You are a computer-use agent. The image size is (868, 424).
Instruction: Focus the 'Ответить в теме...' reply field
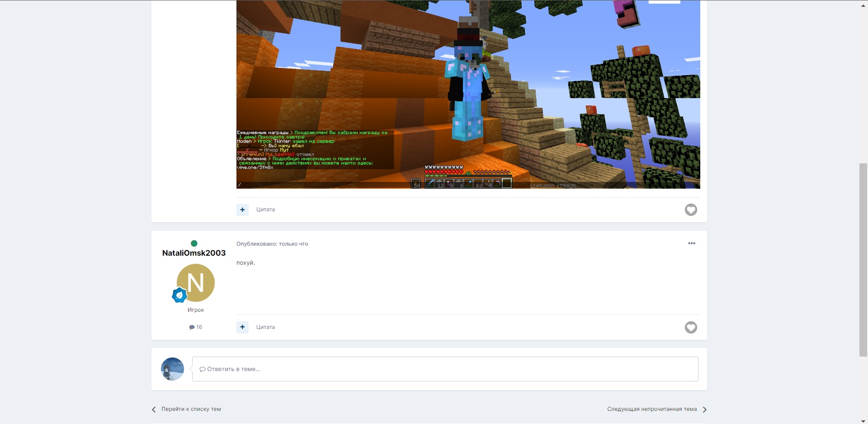445,369
